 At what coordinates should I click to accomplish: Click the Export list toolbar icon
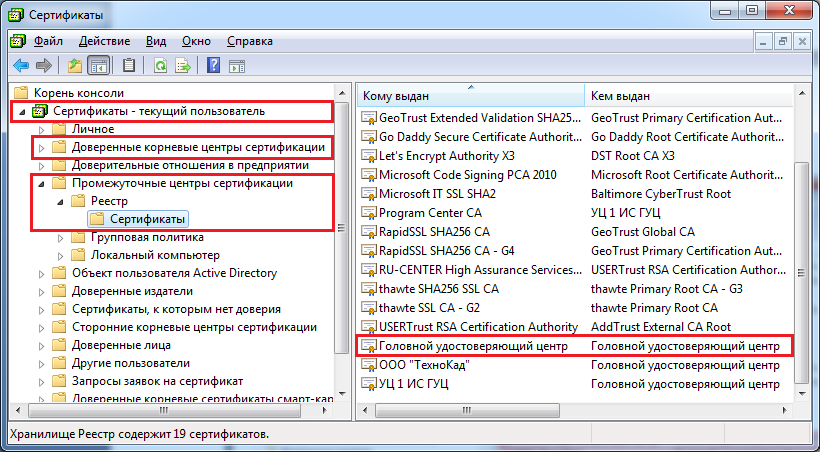tap(183, 66)
